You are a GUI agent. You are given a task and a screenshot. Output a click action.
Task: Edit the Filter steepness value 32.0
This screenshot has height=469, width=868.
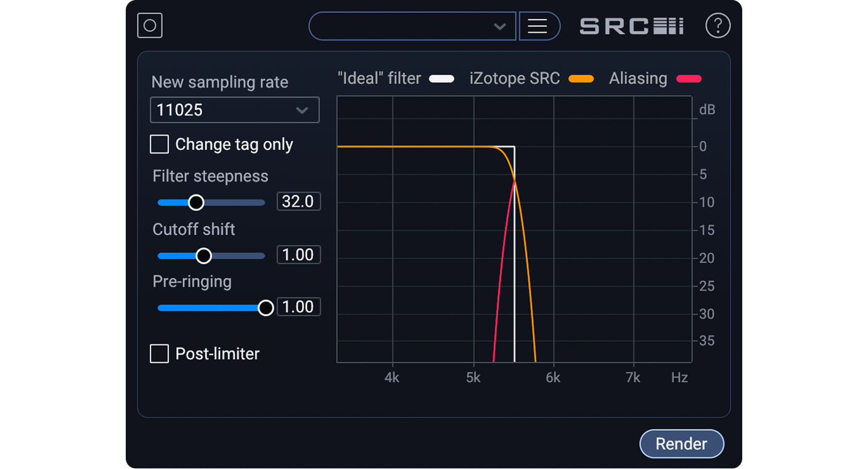tap(298, 201)
